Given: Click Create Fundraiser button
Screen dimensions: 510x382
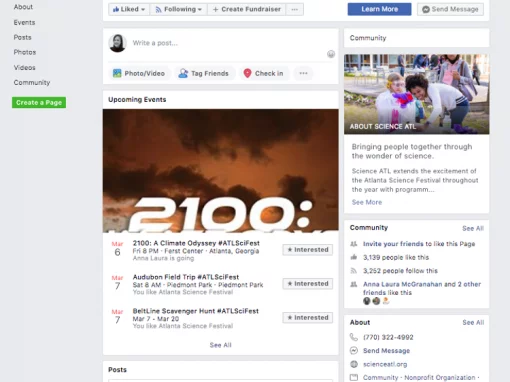Looking at the screenshot, I should point(246,9).
